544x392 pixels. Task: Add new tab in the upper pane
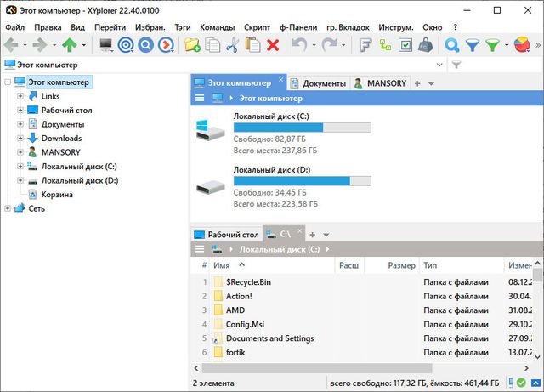pyautogui.click(x=418, y=83)
